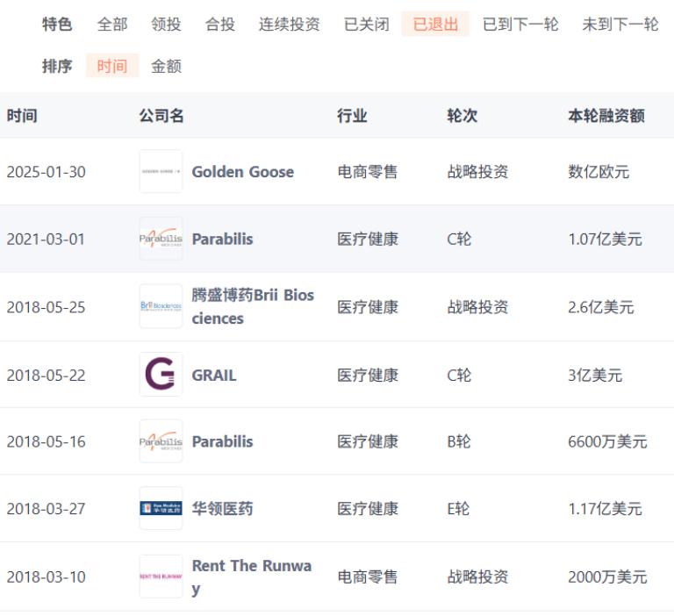674x616 pixels.
Task: Click 医疗健康 in the GRAIL row
Action: pos(368,376)
